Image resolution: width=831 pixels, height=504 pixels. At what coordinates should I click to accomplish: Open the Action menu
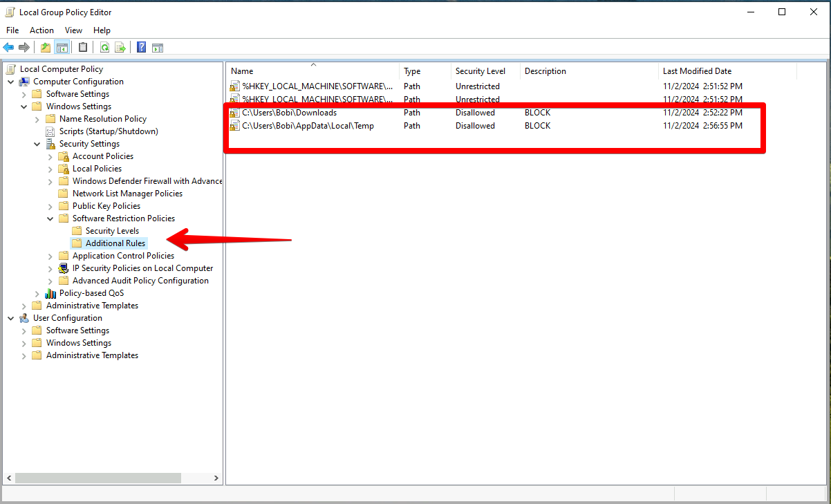(x=41, y=30)
